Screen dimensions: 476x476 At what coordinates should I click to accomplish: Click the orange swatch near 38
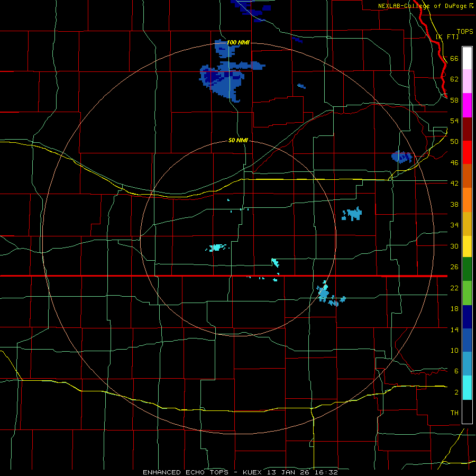pos(467,200)
